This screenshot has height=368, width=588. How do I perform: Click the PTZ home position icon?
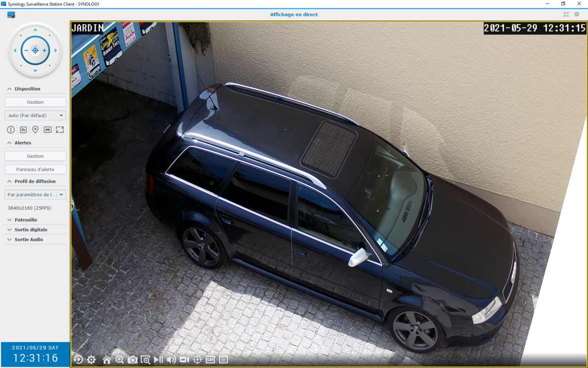click(x=107, y=360)
